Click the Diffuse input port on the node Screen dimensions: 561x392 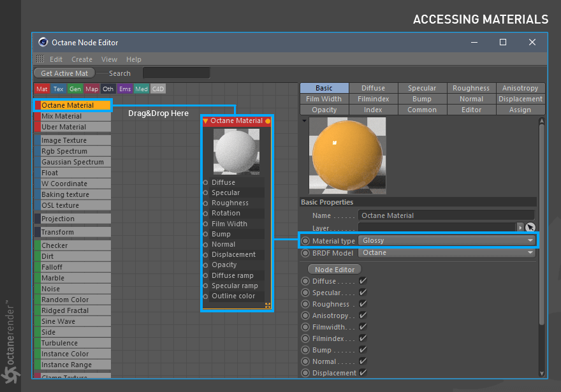[205, 182]
